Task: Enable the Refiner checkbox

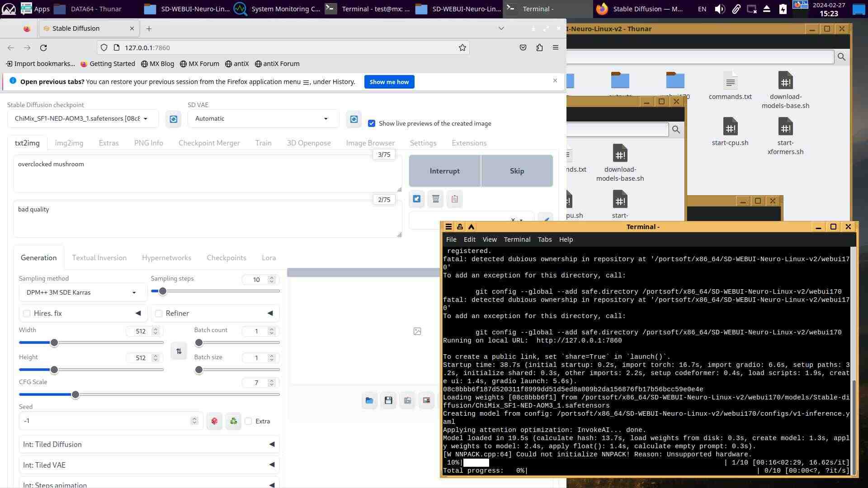Action: click(159, 313)
